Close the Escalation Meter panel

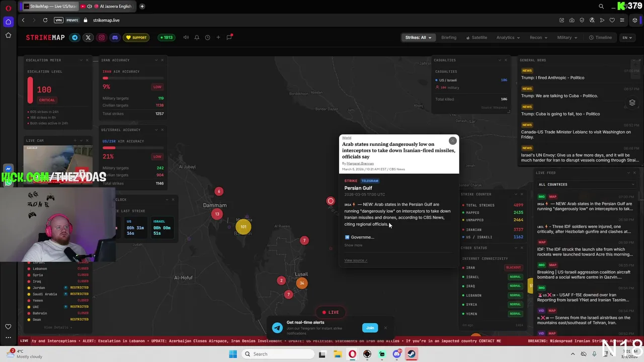tap(87, 60)
